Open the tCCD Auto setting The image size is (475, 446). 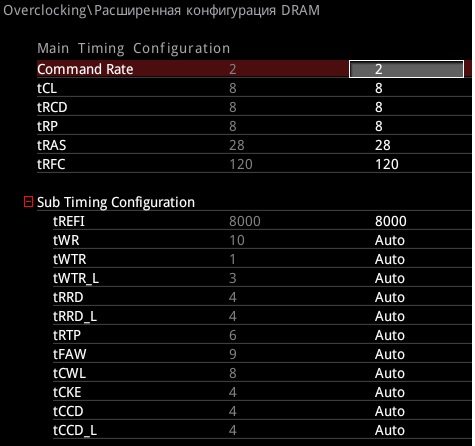(x=390, y=411)
